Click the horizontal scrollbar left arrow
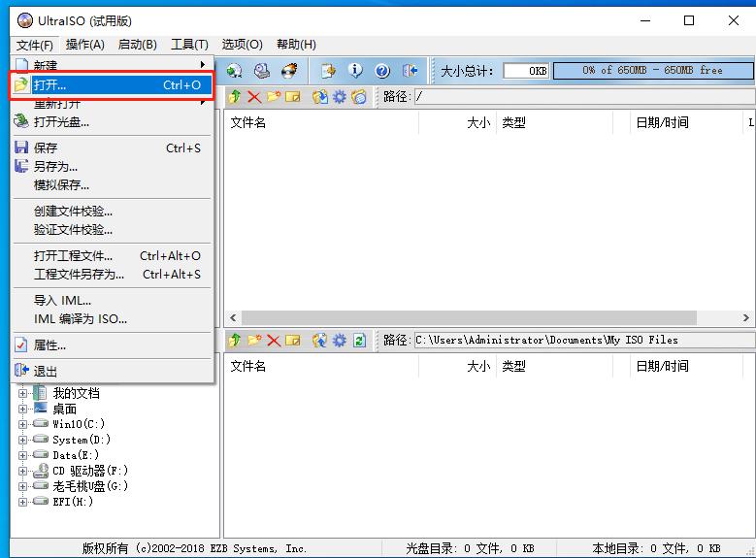This screenshot has height=558, width=756. point(233,318)
